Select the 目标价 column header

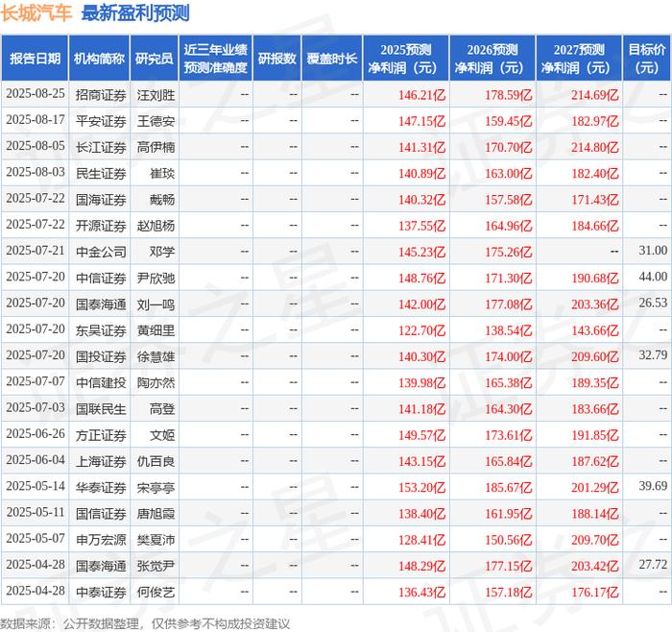click(x=647, y=58)
